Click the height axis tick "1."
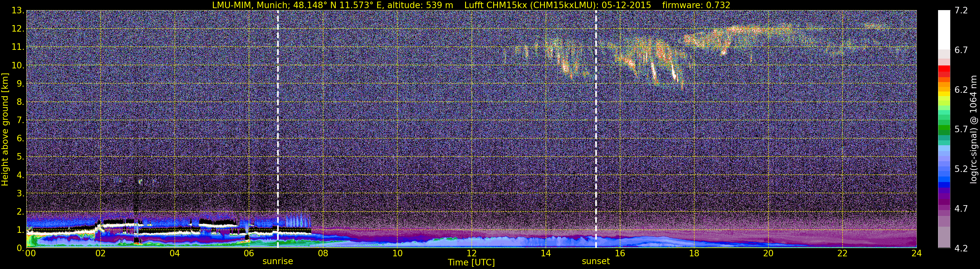980x269 pixels. (x=20, y=230)
